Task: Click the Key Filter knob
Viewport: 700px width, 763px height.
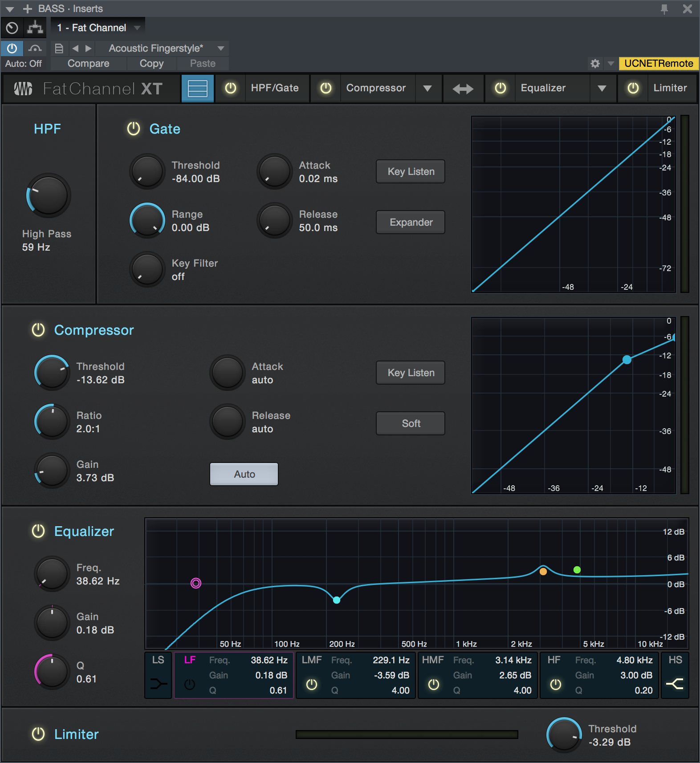Action: click(x=147, y=269)
